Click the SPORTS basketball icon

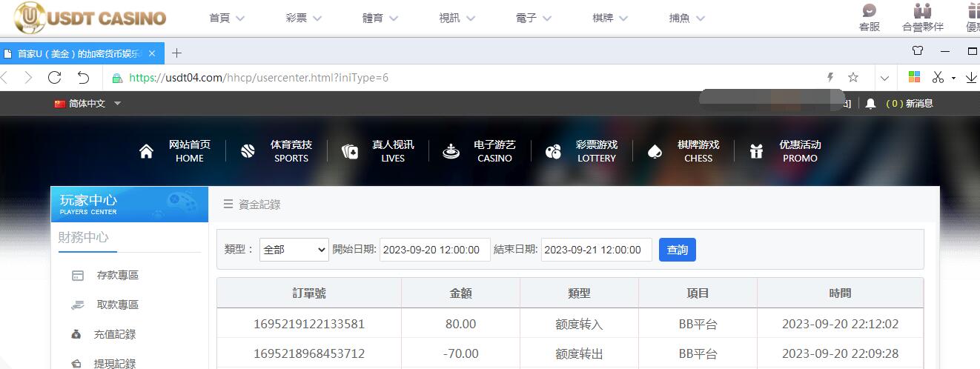coord(248,152)
